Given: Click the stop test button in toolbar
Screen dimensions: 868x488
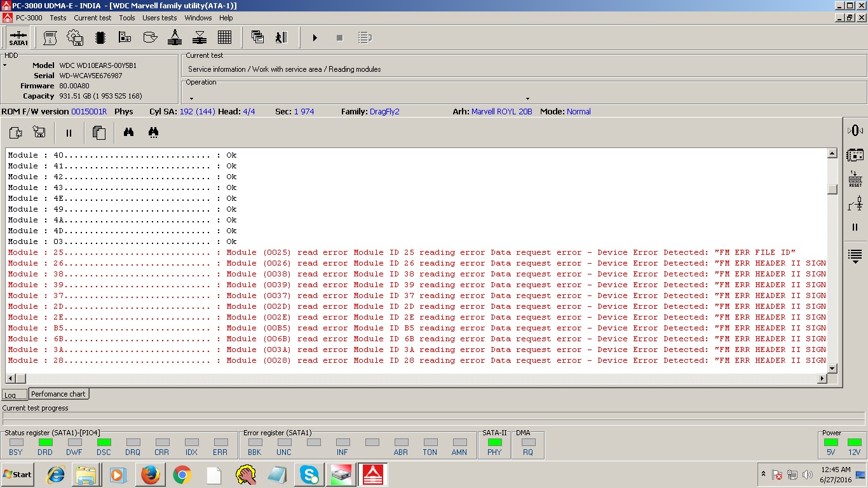Looking at the screenshot, I should click(339, 38).
